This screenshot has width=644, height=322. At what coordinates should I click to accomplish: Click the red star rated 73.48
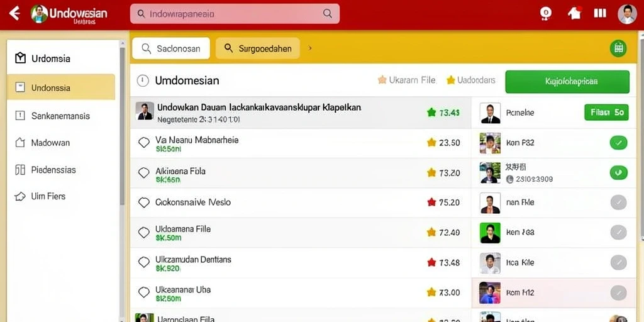[431, 262]
